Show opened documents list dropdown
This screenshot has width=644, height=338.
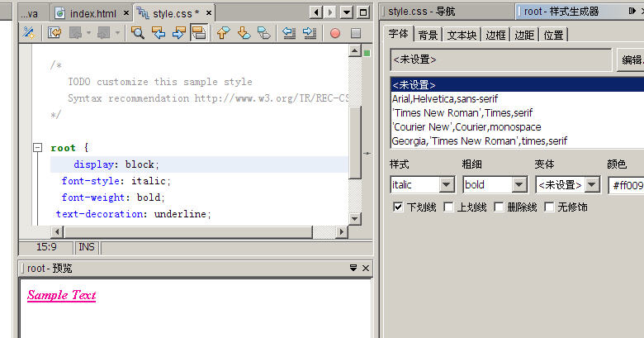[x=347, y=12]
